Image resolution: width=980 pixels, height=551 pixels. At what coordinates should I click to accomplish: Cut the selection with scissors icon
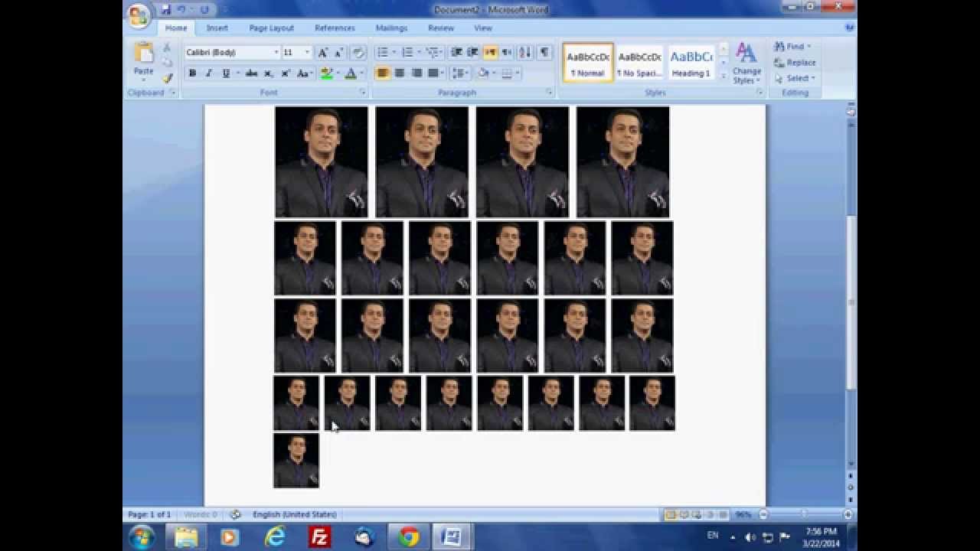(167, 47)
